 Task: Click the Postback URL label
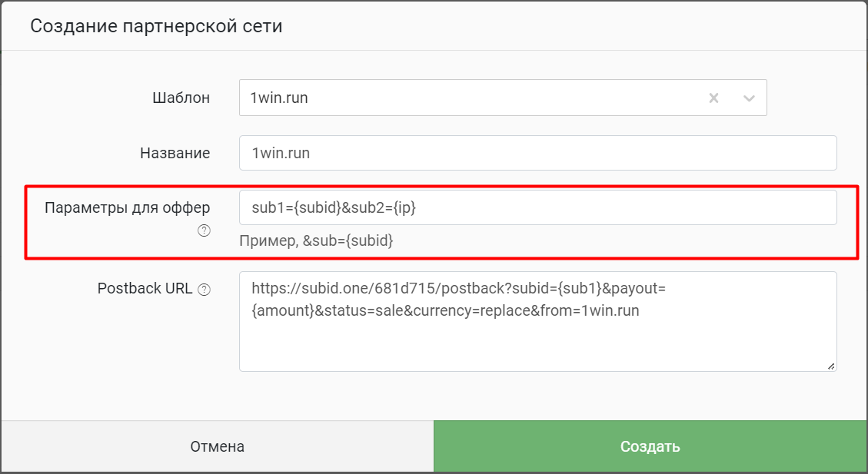pos(145,288)
